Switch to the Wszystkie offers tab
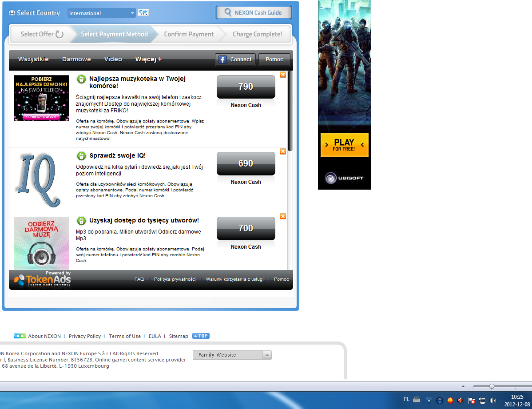532x409 pixels. click(x=33, y=59)
